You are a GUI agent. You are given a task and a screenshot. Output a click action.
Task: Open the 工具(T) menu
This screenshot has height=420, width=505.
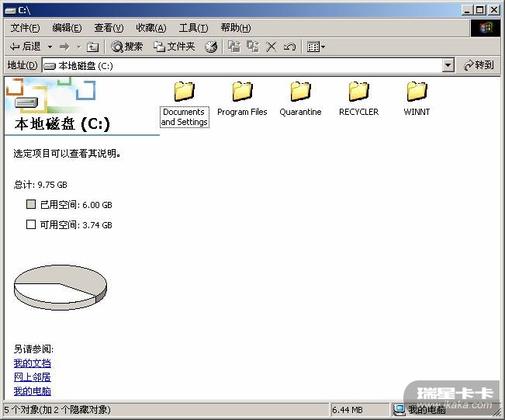[193, 28]
